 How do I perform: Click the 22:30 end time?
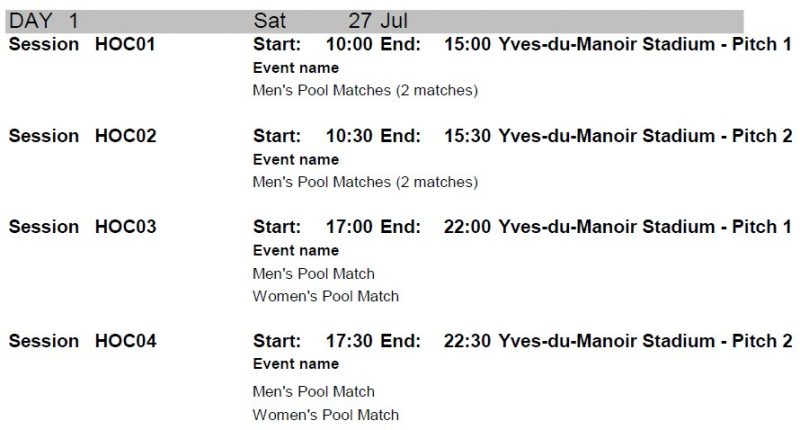[x=467, y=341]
